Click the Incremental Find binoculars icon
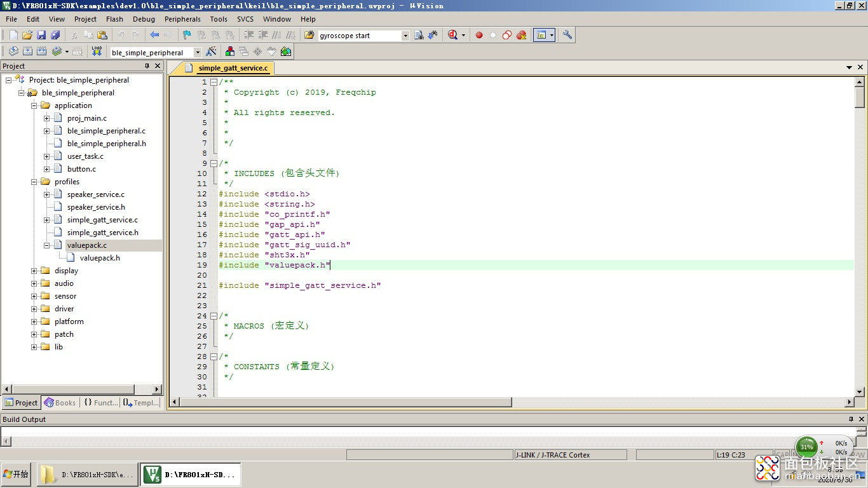 (x=433, y=36)
